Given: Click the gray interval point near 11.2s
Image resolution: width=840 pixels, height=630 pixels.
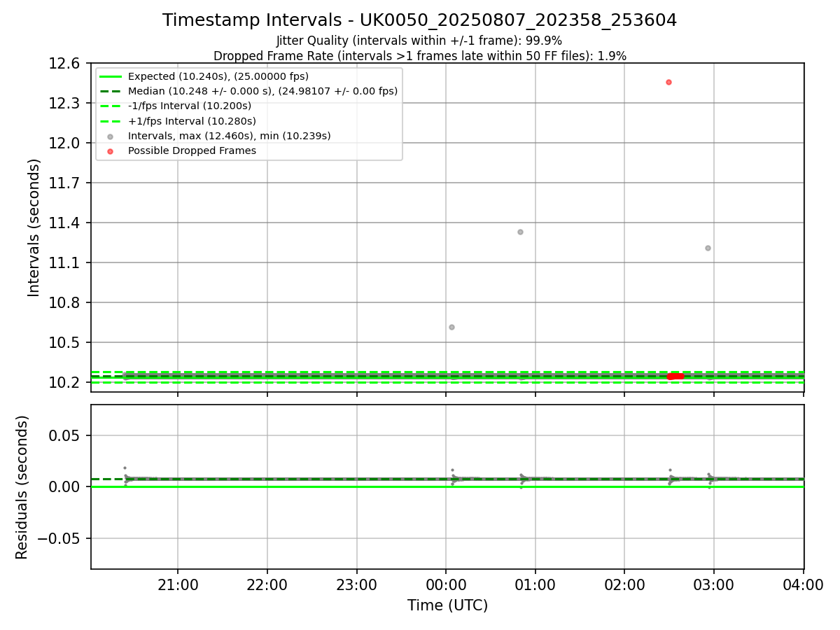Looking at the screenshot, I should pyautogui.click(x=708, y=248).
